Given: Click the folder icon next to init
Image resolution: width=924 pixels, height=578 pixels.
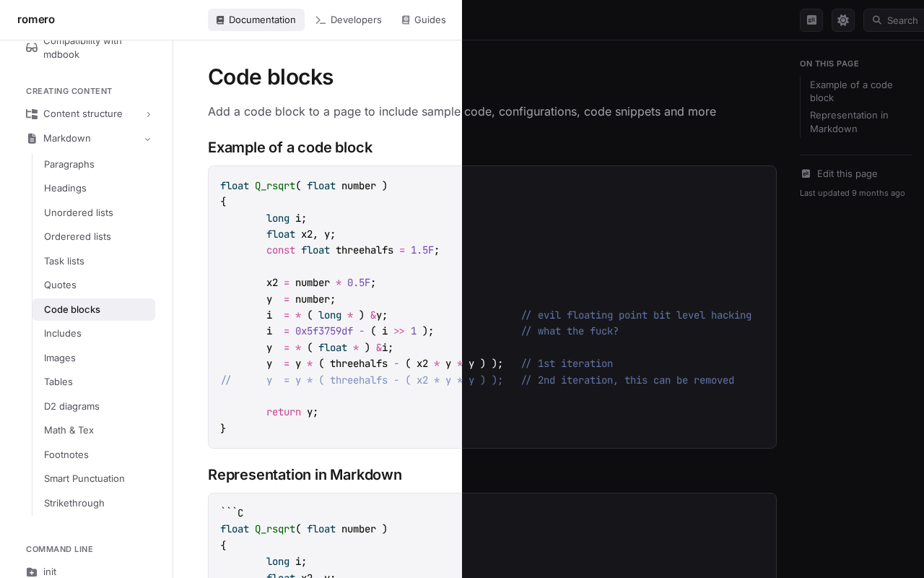Looking at the screenshot, I should click(32, 571).
